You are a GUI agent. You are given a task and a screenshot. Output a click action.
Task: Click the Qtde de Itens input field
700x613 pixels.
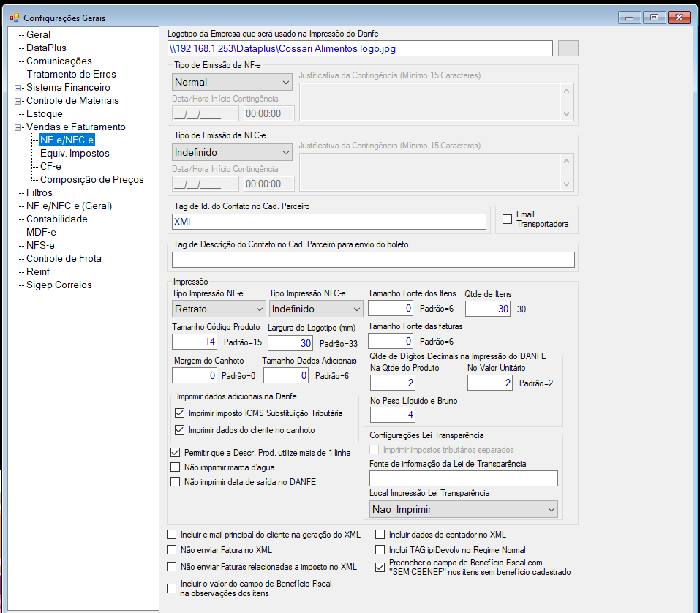tap(487, 309)
